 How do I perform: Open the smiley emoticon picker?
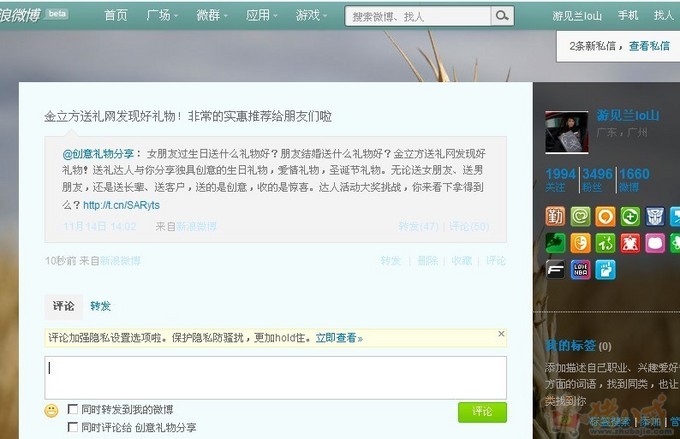[x=51, y=410]
